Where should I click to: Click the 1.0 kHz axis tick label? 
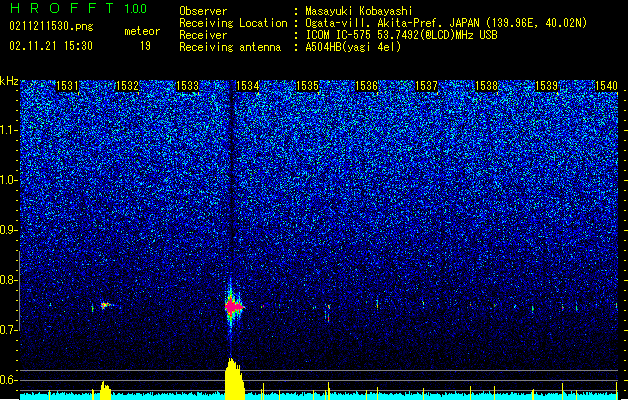pyautogui.click(x=8, y=180)
